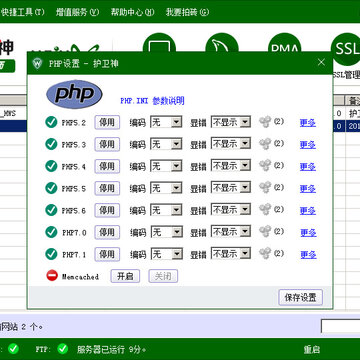
Task: Stop PHP7.0 with its 停用 button
Action: (107, 232)
